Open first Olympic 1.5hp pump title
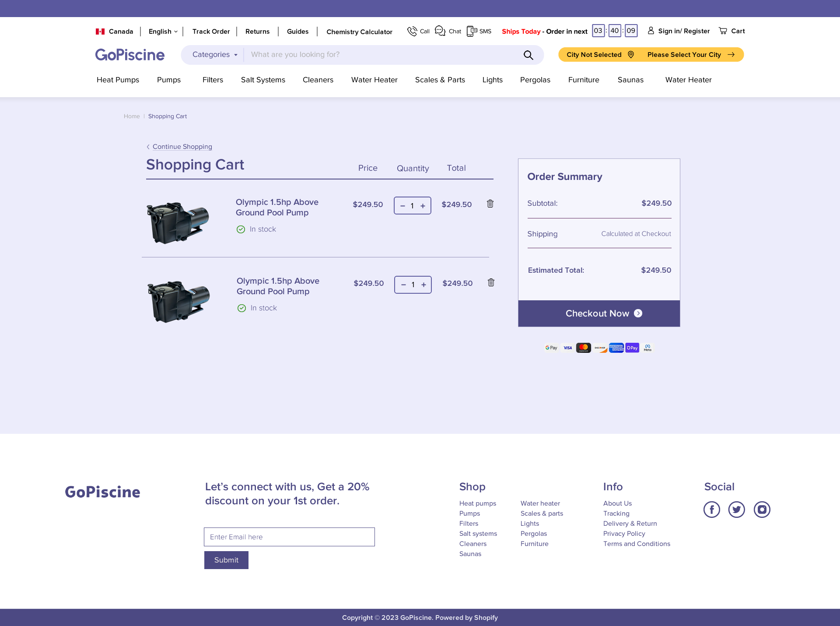 [277, 207]
